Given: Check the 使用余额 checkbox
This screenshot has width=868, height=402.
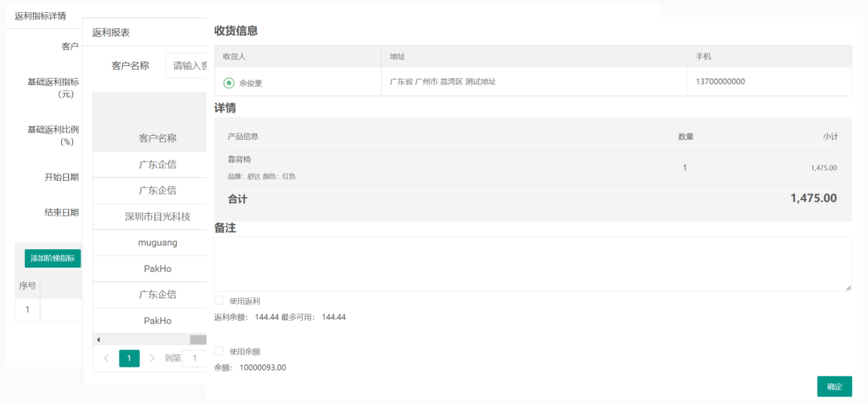Looking at the screenshot, I should pyautogui.click(x=219, y=351).
